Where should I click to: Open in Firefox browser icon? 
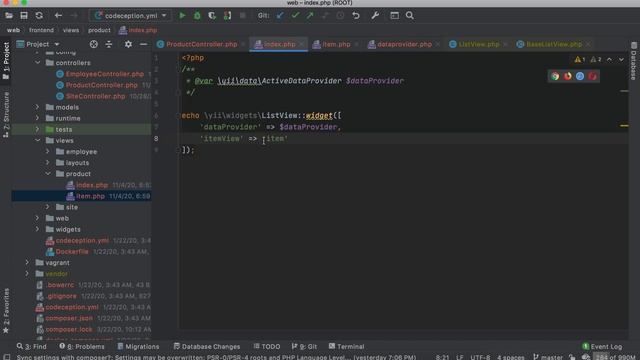(568, 76)
